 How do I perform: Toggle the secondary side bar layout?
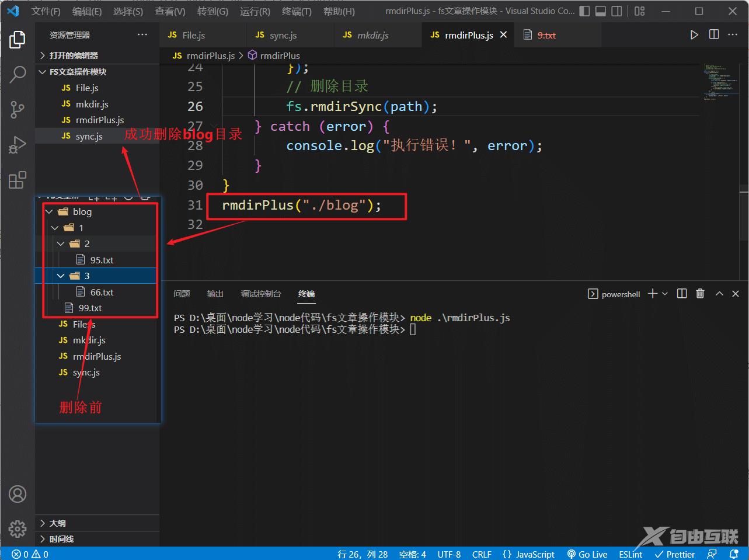[617, 11]
